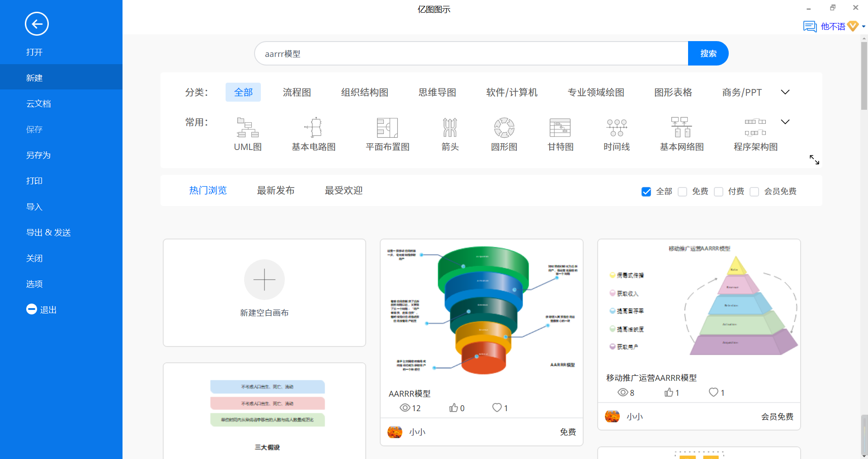868x459 pixels.
Task: Click heart on 移动推广运营AARRR模型 card
Action: coord(713,392)
